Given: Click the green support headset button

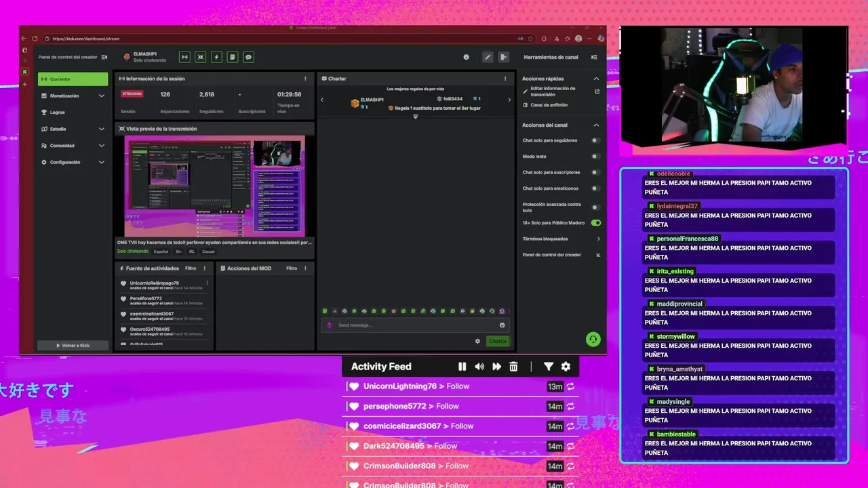Looking at the screenshot, I should coord(593,339).
